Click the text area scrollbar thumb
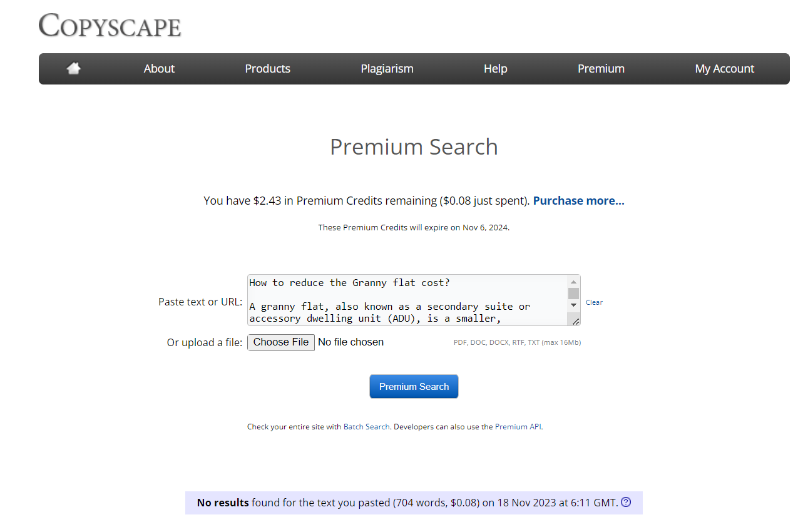Image resolution: width=798 pixels, height=532 pixels. click(x=573, y=294)
